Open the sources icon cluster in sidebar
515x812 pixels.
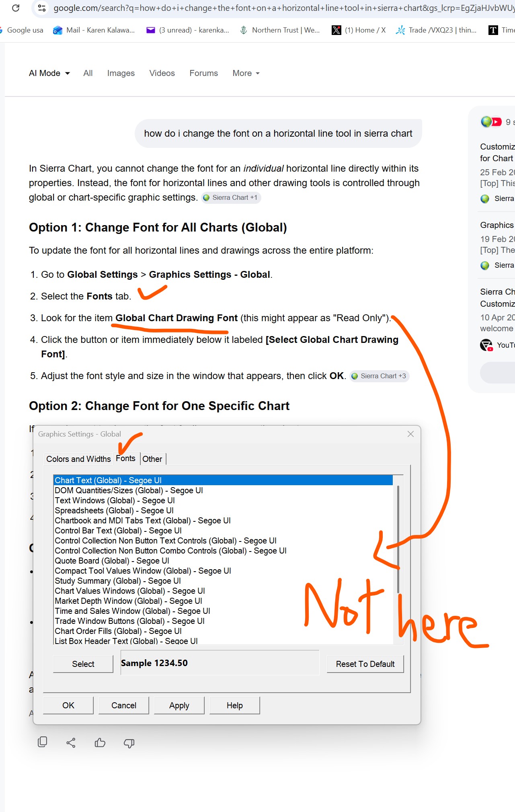pos(491,122)
